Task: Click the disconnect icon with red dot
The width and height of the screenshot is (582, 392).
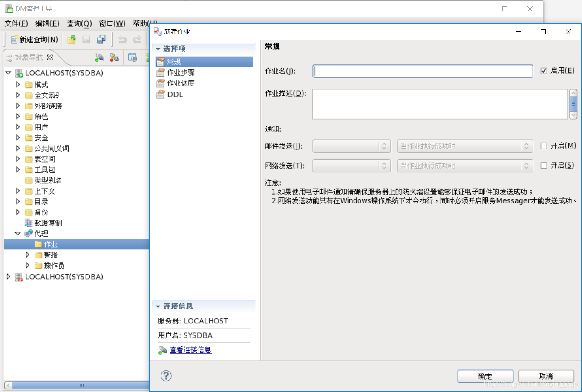Action: tap(114, 57)
